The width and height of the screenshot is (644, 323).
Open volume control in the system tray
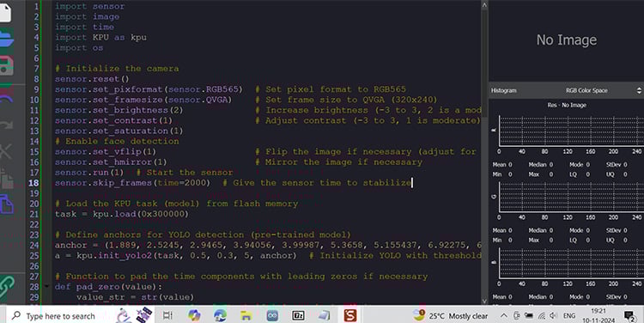(x=553, y=315)
